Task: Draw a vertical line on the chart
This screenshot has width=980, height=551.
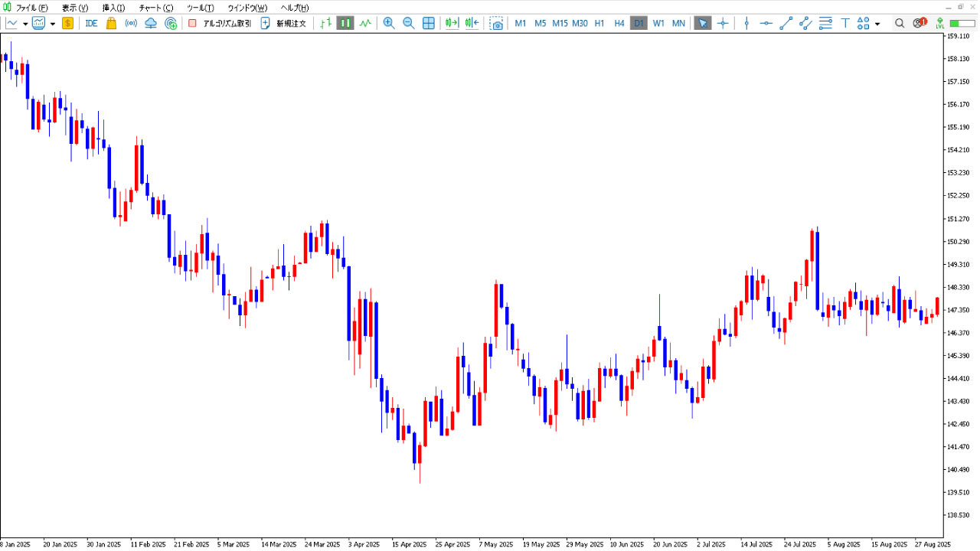Action: [x=746, y=23]
